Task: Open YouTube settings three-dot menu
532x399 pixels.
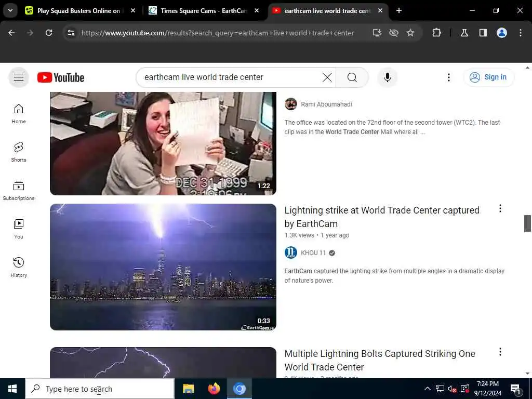Action: [x=448, y=77]
